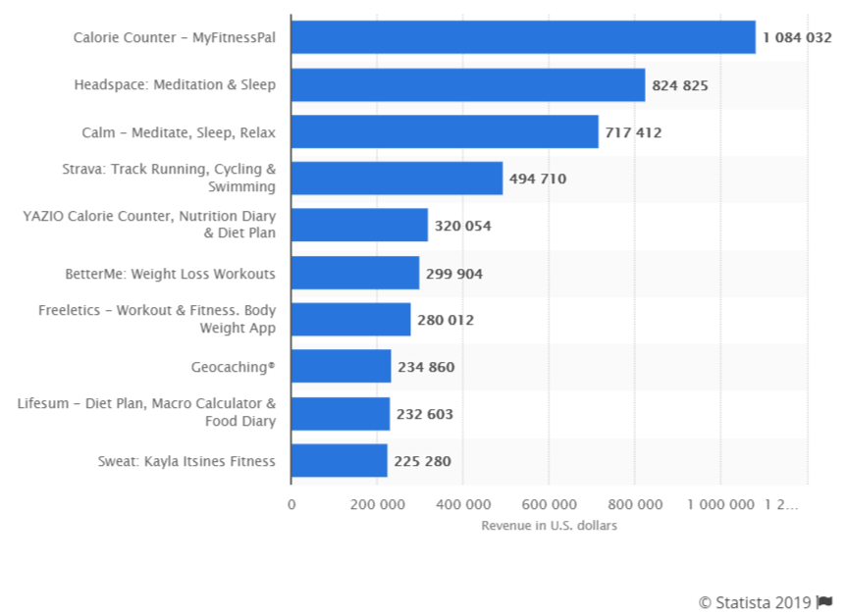Select the BetterMe: Weight Loss Workouts bar
This screenshot has height=616, width=846.
point(355,273)
